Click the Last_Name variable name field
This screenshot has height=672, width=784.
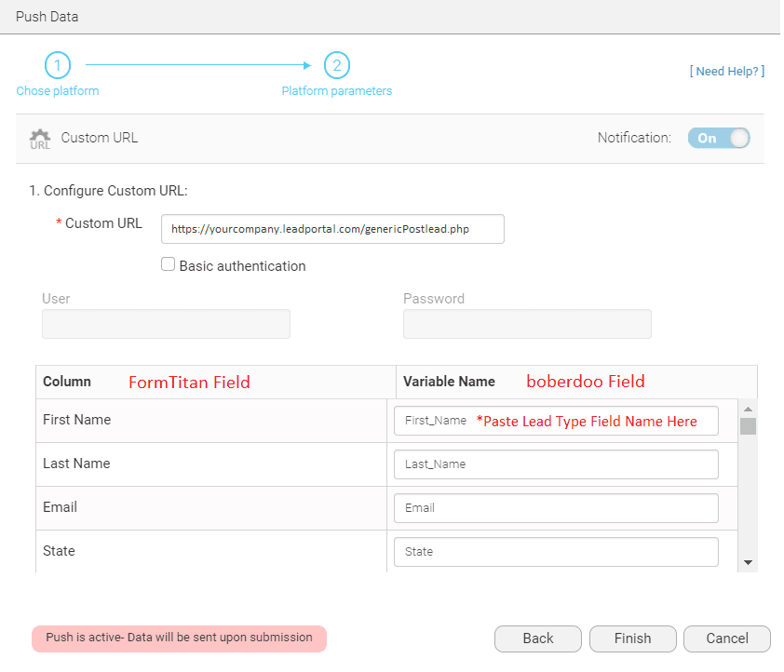pos(556,464)
